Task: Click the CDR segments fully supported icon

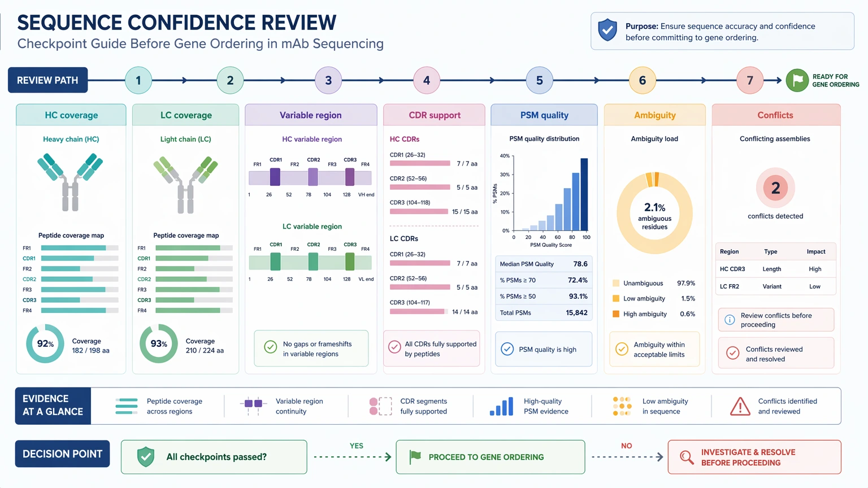Action: click(380, 406)
